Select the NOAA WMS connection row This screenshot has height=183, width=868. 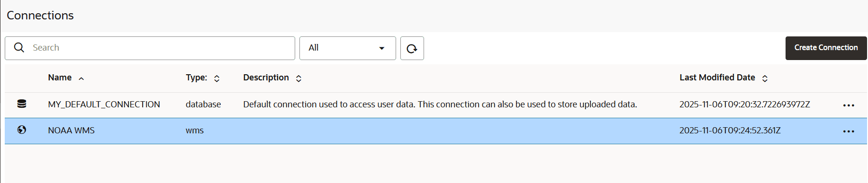436,131
